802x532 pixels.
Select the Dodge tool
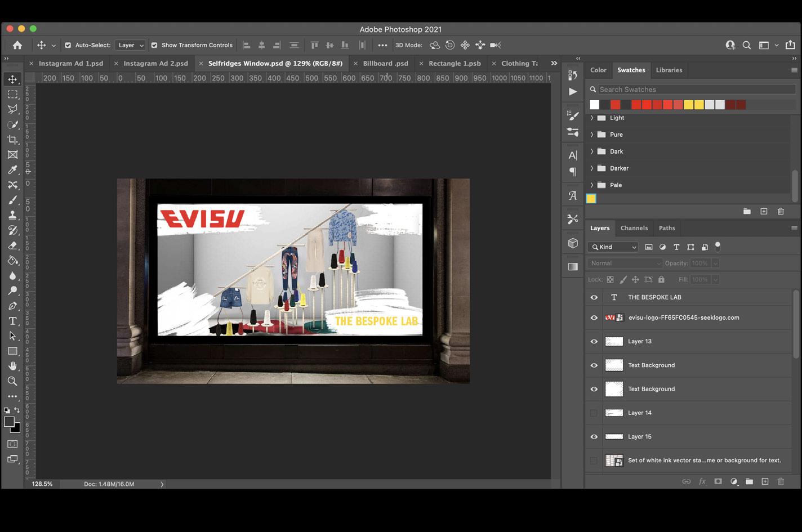coord(12,290)
